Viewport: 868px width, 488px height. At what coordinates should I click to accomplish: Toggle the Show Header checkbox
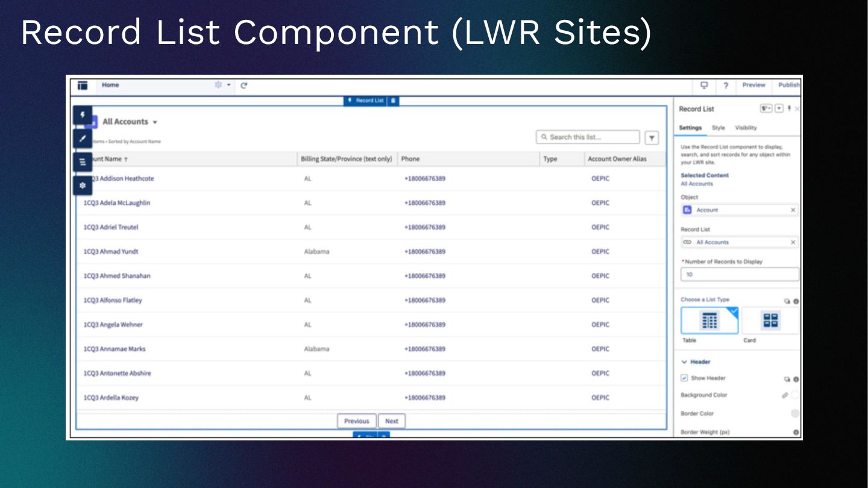point(684,378)
